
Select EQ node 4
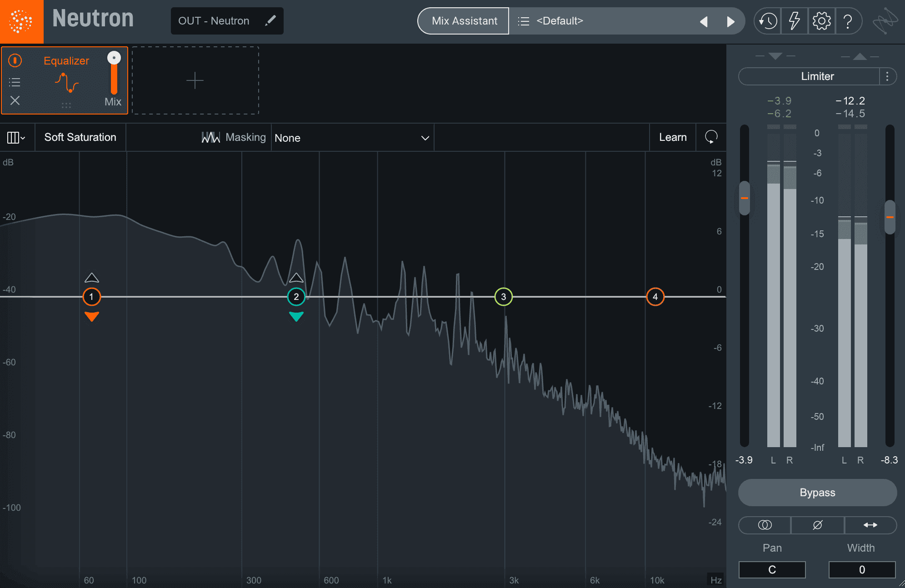[x=655, y=297]
